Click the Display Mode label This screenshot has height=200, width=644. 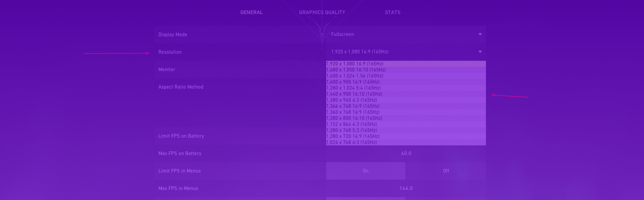pos(173,35)
